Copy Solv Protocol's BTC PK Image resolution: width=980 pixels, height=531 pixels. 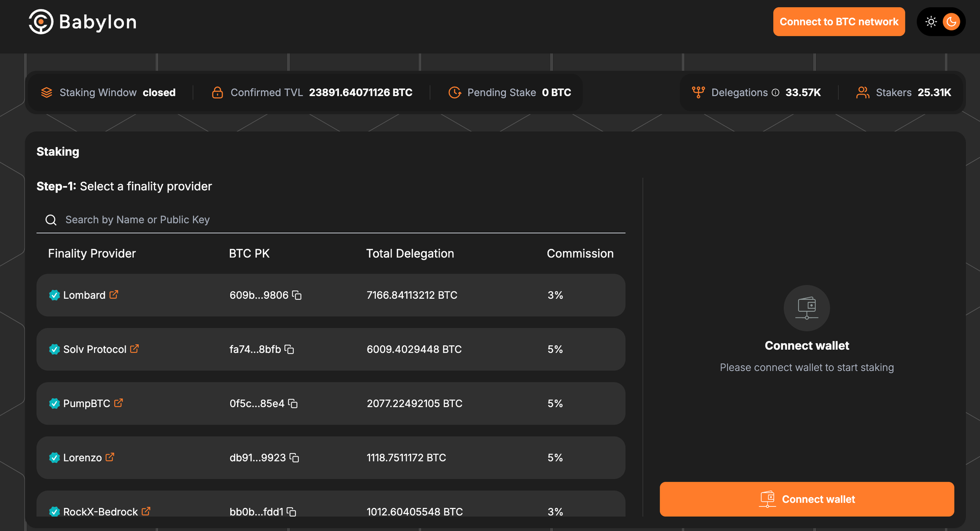click(289, 349)
